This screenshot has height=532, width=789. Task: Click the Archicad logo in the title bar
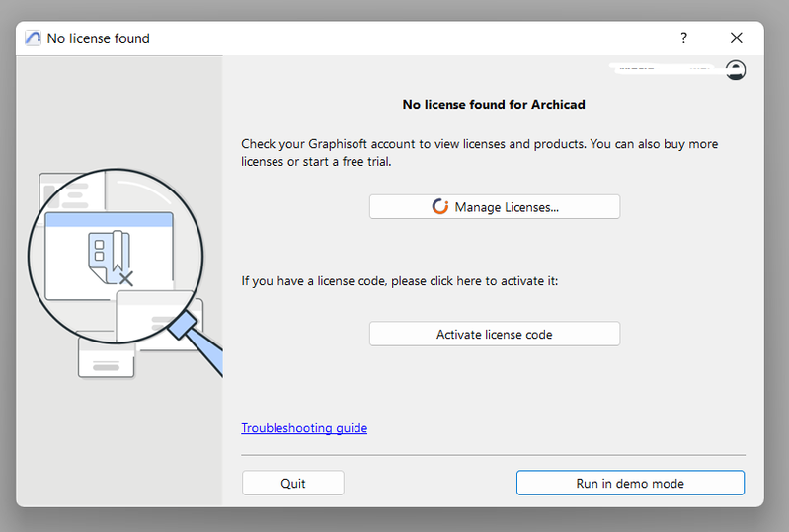34,38
